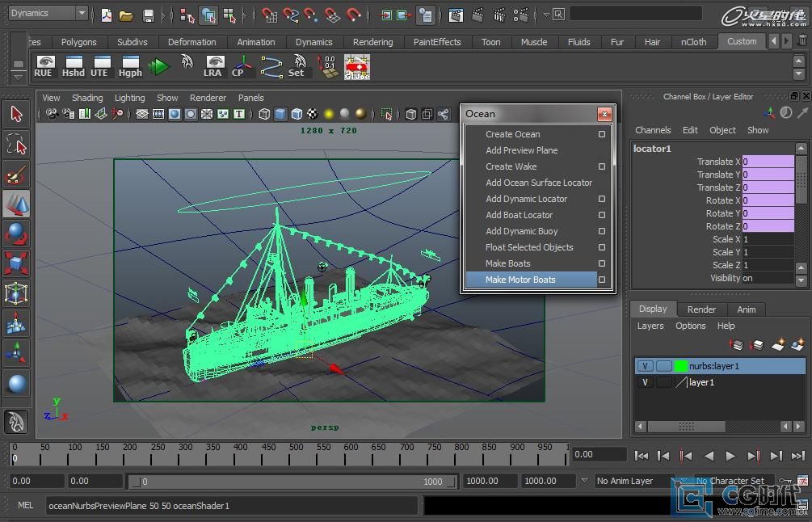Open Add Dynamic Locator option box
Screen dimensions: 812x522
602,199
